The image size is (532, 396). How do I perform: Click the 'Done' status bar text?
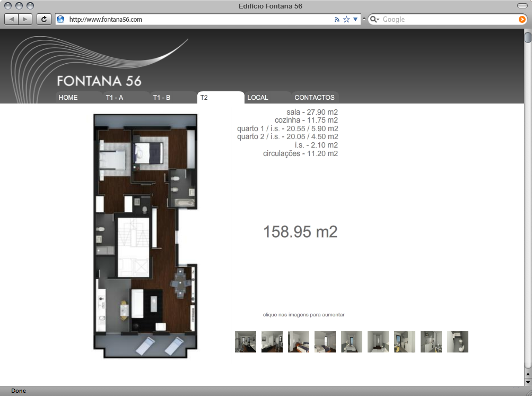pos(19,391)
